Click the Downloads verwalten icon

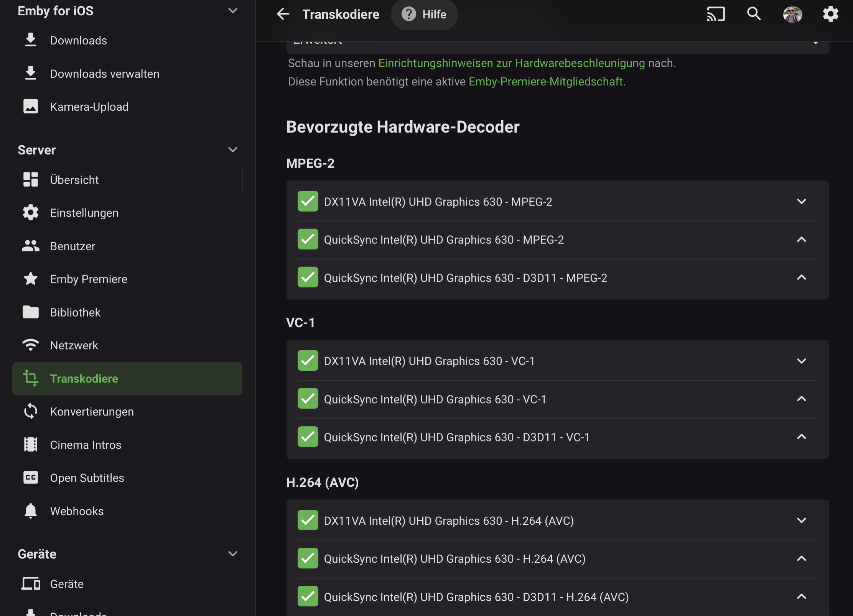pyautogui.click(x=31, y=74)
